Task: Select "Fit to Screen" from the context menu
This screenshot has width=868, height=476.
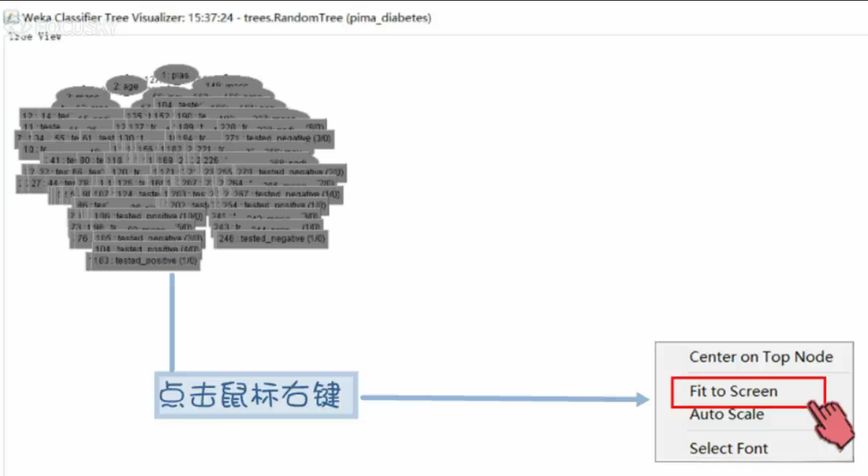Action: click(x=735, y=391)
